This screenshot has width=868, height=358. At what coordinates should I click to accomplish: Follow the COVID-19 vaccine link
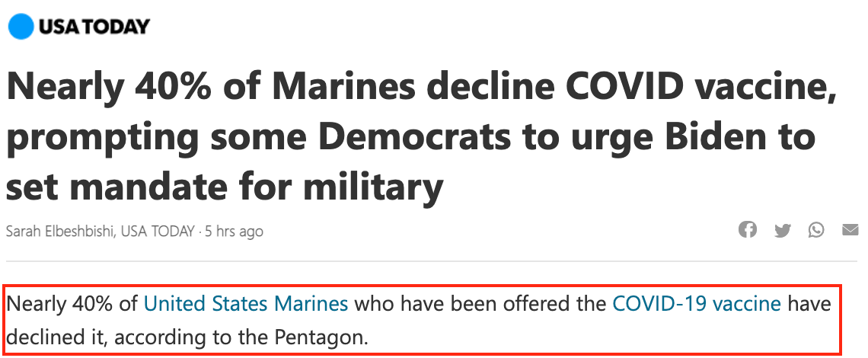[x=697, y=305]
